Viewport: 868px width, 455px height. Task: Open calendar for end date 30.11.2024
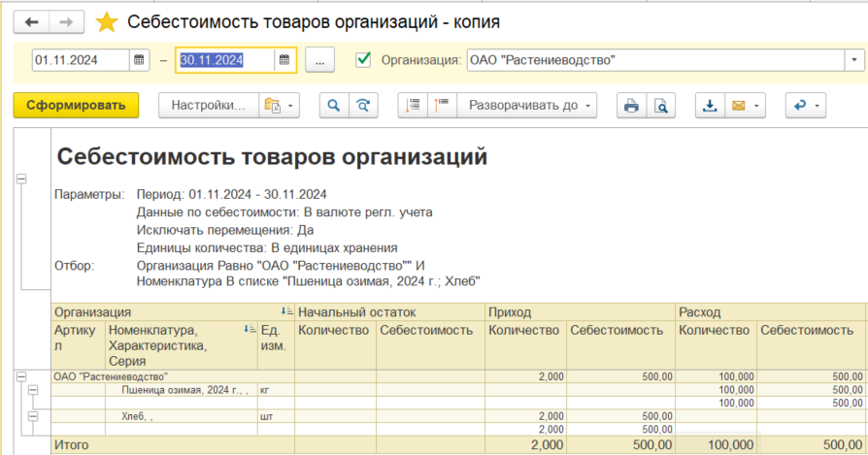[x=284, y=60]
